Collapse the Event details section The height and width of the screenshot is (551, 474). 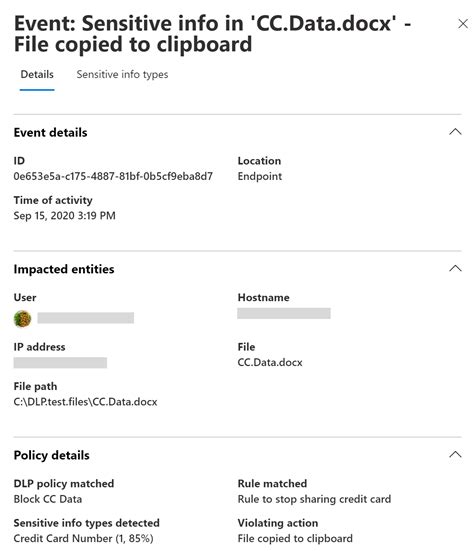pyautogui.click(x=455, y=132)
